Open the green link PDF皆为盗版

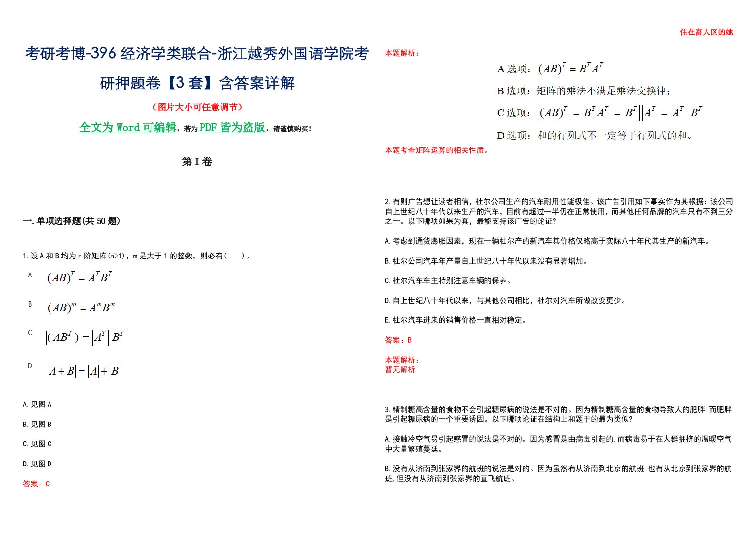point(232,128)
